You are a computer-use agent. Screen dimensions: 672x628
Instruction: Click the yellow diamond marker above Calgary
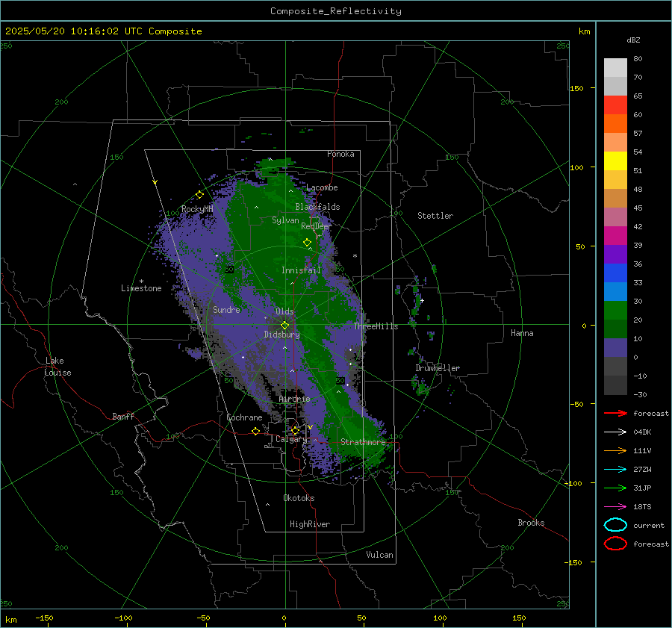[295, 430]
